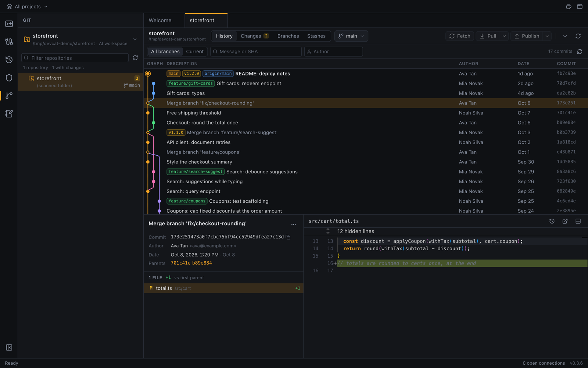Select the Git branch sidebar icon
Image resolution: width=588 pixels, height=368 pixels.
[9, 96]
